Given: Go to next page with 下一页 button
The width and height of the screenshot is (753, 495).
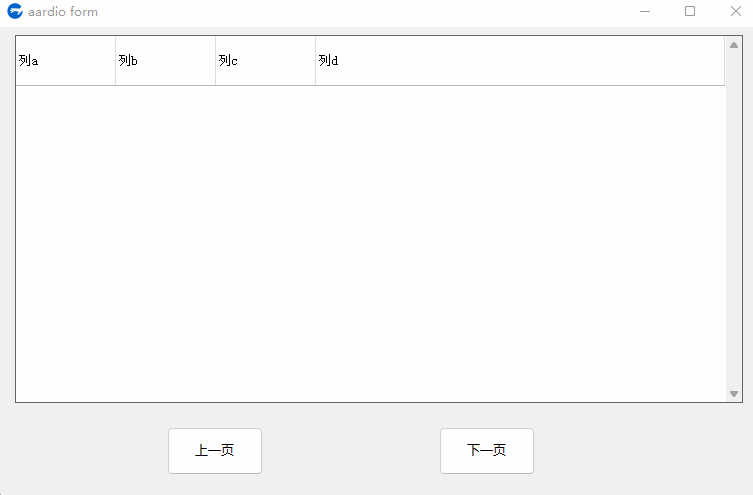Looking at the screenshot, I should coord(487,451).
